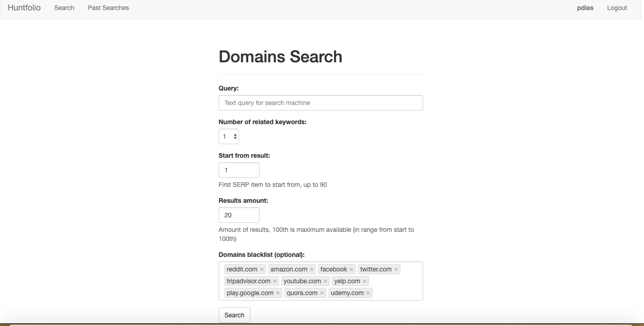Select the twitter.com tag text
Screen dimensions: 644x326
pyautogui.click(x=376, y=269)
